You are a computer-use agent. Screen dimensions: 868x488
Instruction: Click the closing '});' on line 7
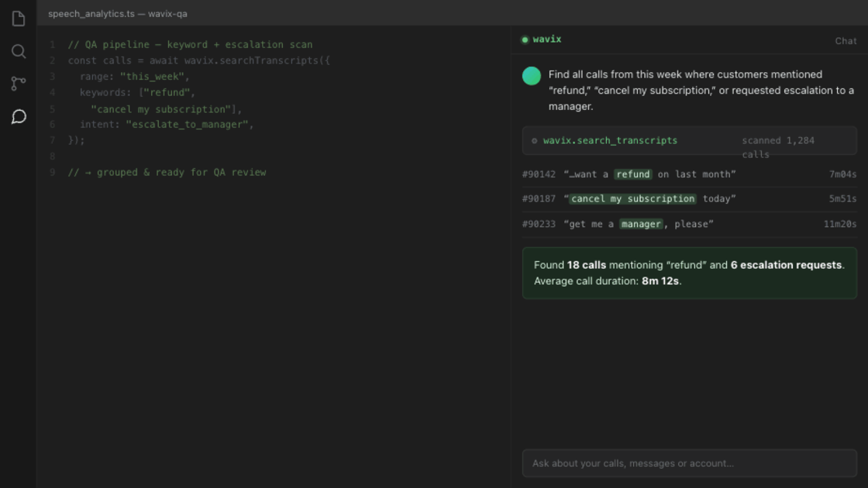(x=77, y=140)
